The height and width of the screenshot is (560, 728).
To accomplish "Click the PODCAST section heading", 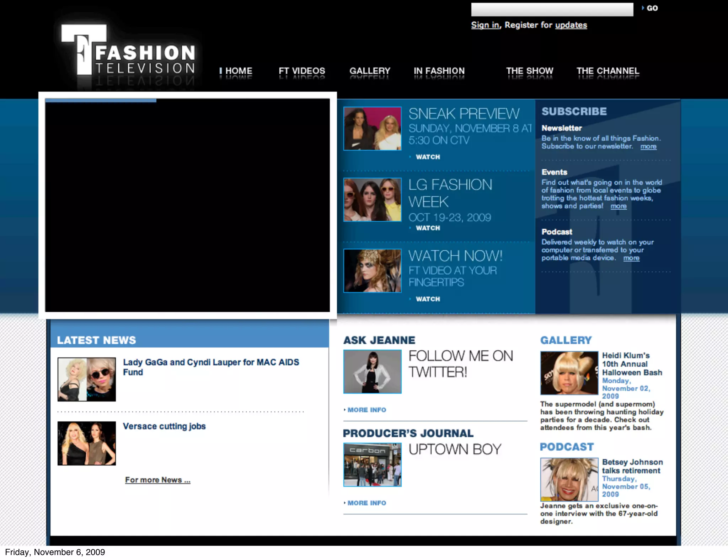I will 567,447.
